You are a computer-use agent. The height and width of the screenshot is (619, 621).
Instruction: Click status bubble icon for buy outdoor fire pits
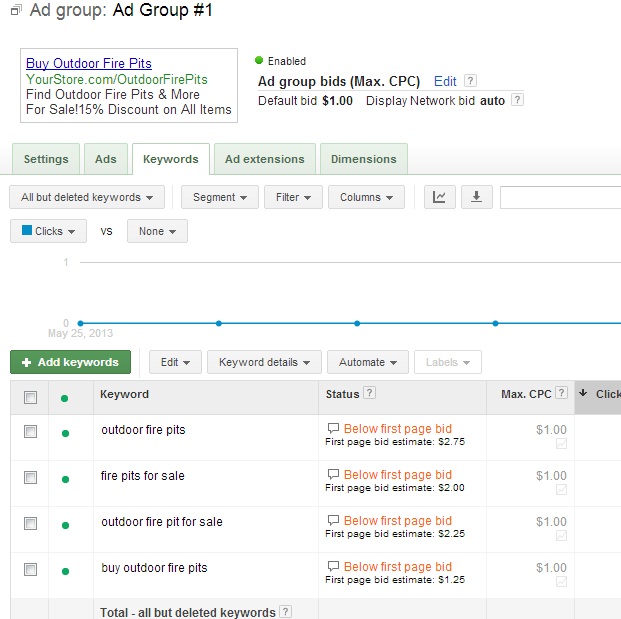tap(333, 566)
